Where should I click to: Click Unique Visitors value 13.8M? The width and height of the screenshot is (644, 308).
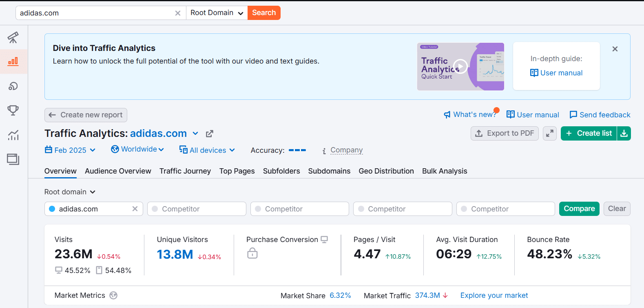point(175,254)
